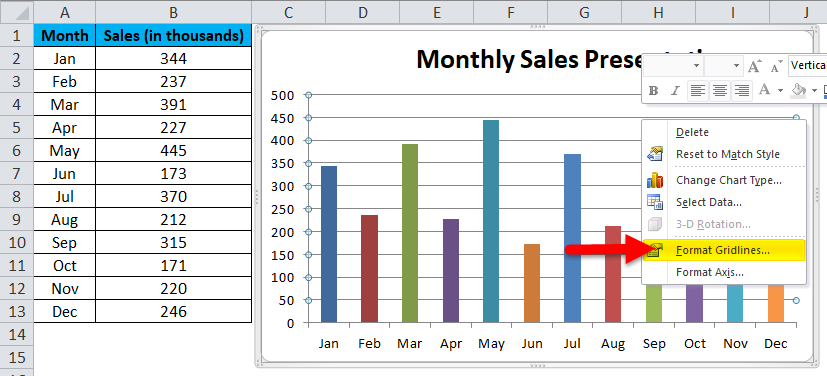This screenshot has width=827, height=376.
Task: Click the 500 label on vertical axis
Action: [x=282, y=95]
